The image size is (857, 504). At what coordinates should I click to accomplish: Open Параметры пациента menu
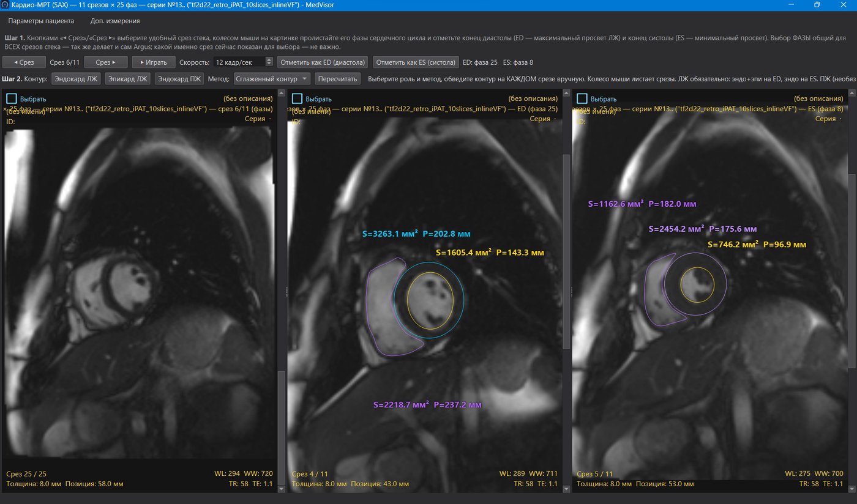pyautogui.click(x=41, y=21)
